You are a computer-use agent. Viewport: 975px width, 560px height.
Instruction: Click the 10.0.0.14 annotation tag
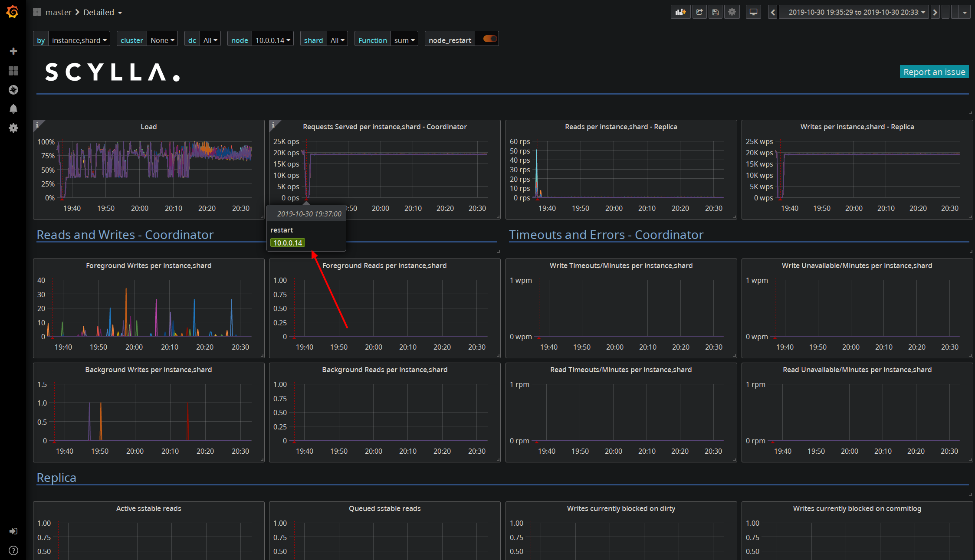click(x=288, y=242)
